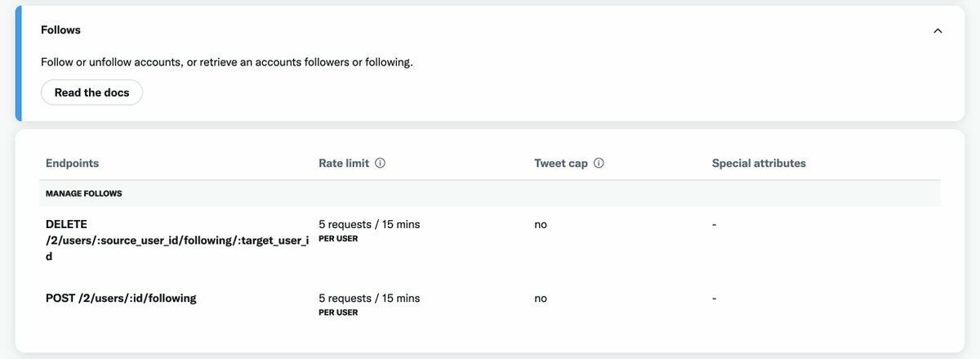
Task: Click the Endpoints column header
Action: click(x=72, y=164)
